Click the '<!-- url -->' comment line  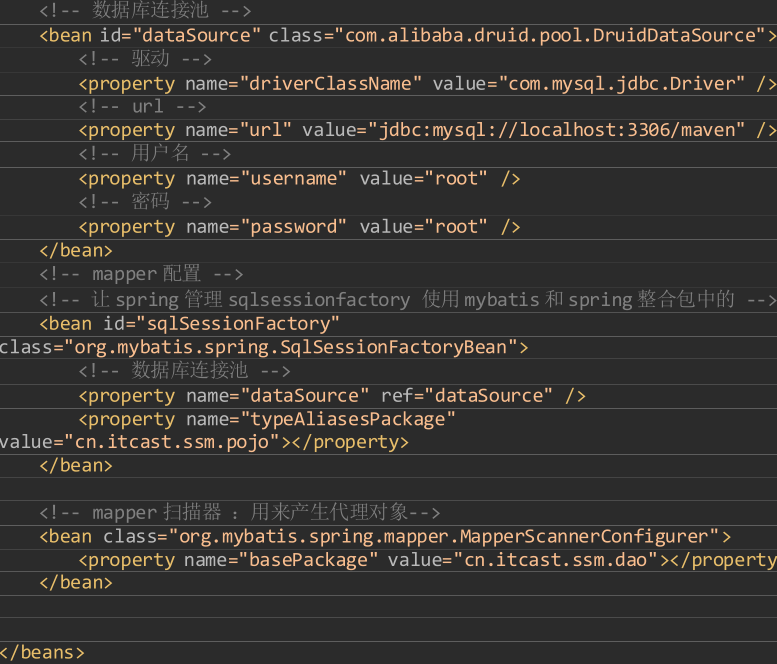pos(142,107)
